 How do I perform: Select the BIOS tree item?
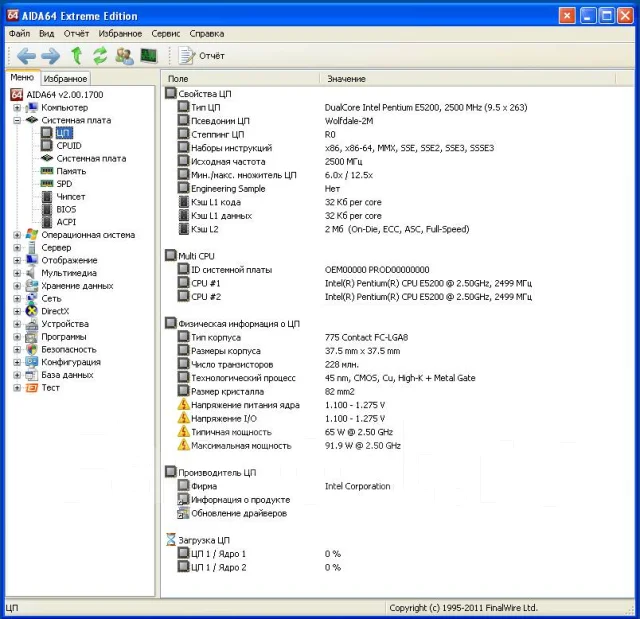[x=66, y=209]
